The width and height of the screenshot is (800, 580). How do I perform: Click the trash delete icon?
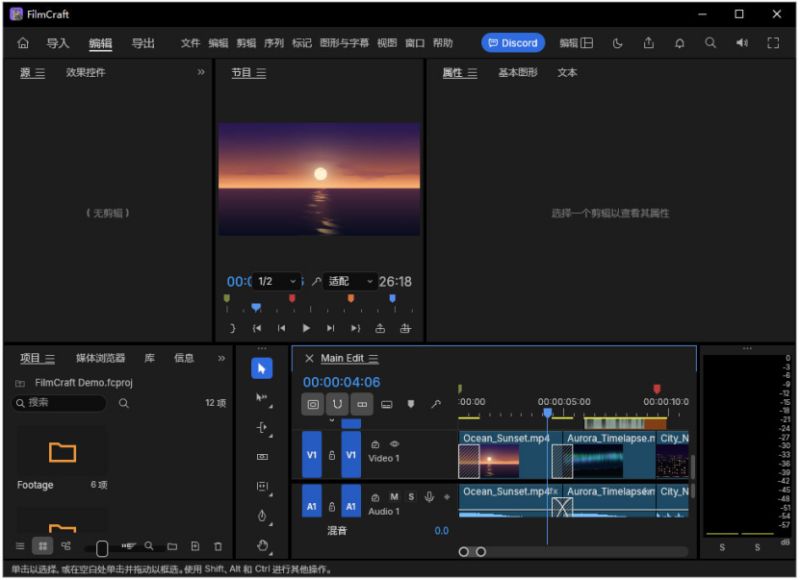tap(218, 546)
